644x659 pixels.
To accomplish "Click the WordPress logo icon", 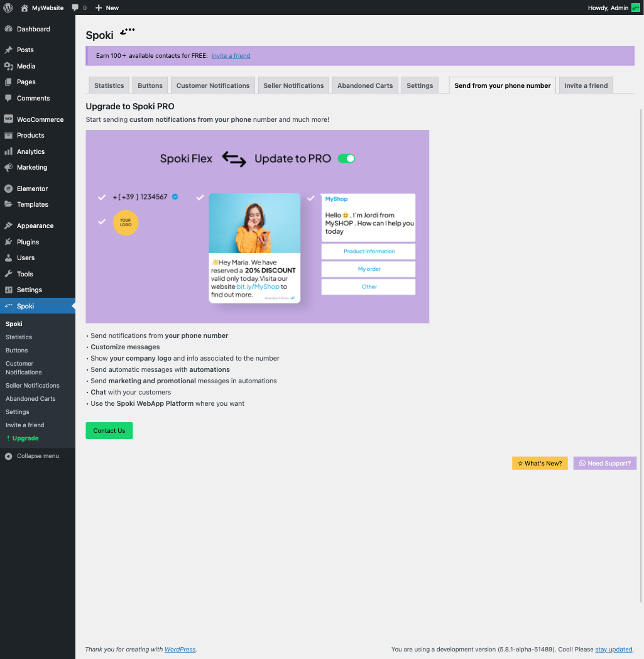I will (8, 8).
